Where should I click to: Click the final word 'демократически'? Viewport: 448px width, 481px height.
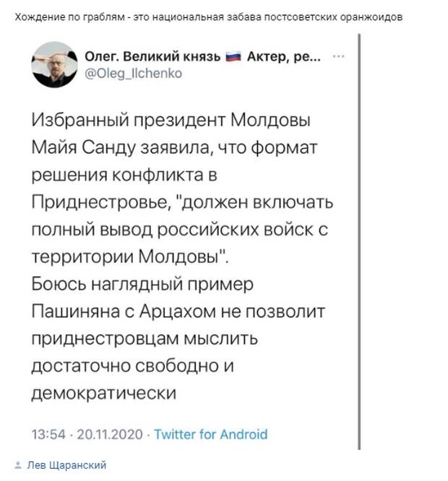pos(104,394)
